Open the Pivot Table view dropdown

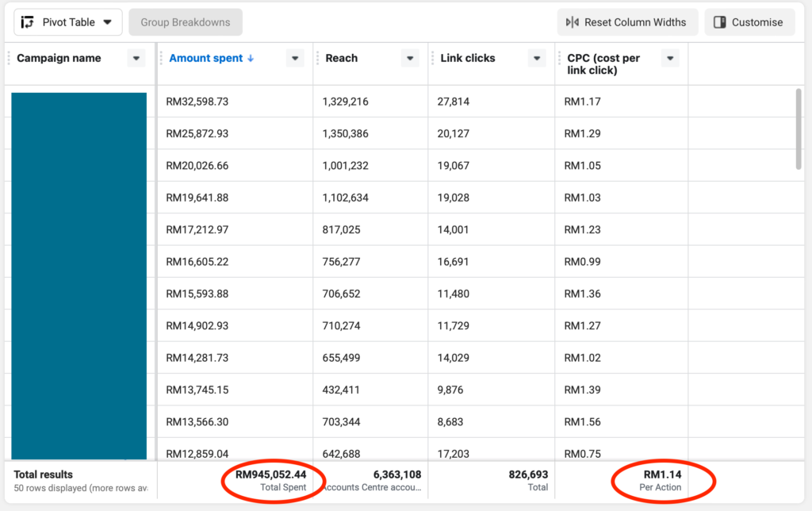67,22
